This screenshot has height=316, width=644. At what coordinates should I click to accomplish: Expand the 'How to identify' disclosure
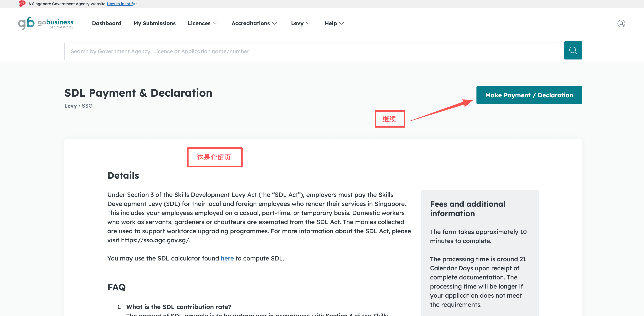coord(122,4)
